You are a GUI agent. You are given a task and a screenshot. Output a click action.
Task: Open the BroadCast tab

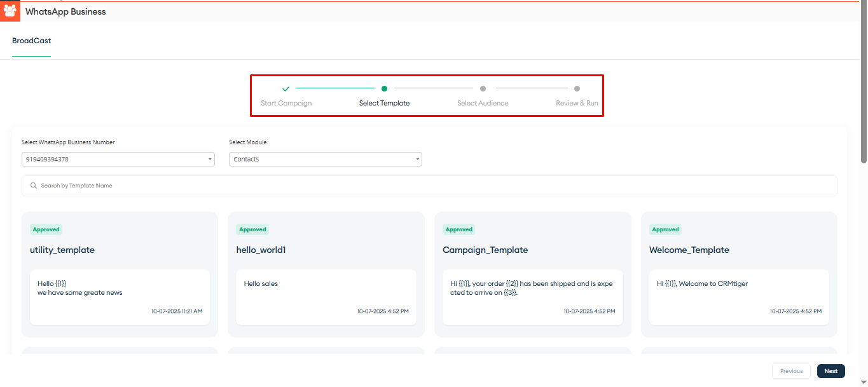(x=32, y=41)
